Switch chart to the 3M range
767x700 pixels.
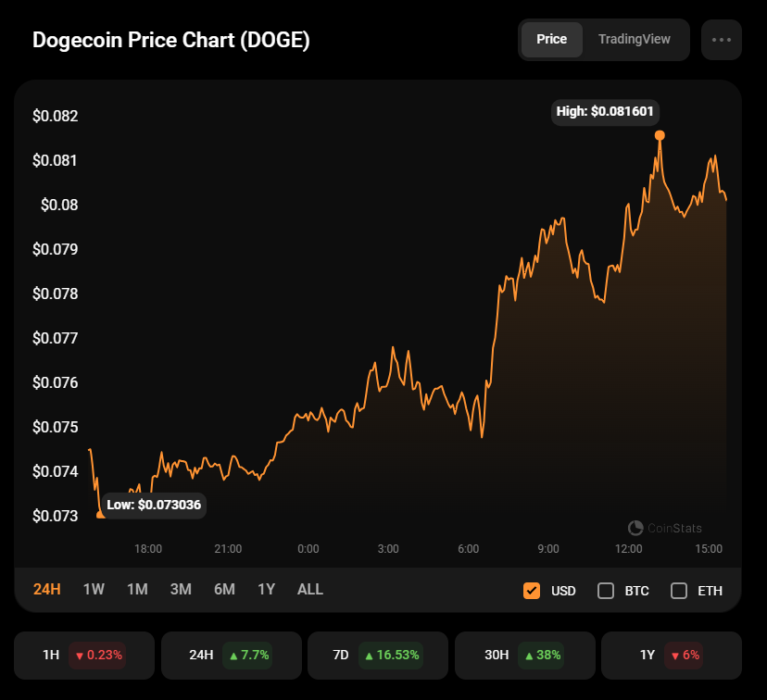(181, 590)
